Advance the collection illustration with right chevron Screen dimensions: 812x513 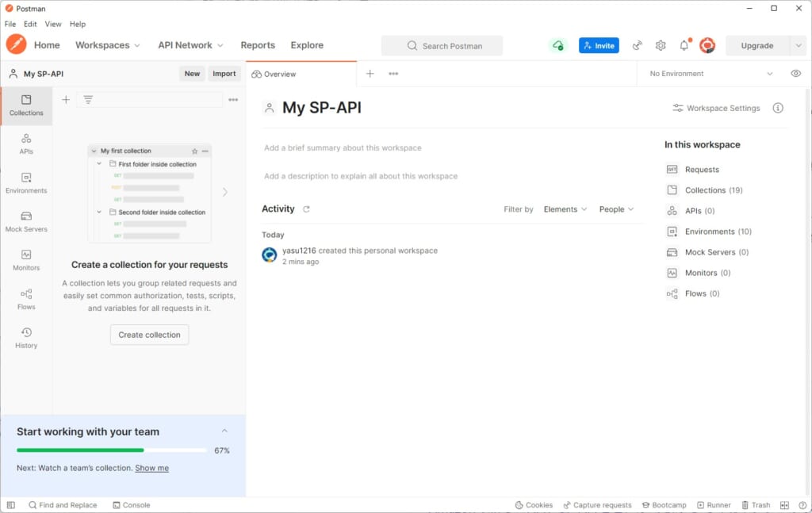pos(224,192)
